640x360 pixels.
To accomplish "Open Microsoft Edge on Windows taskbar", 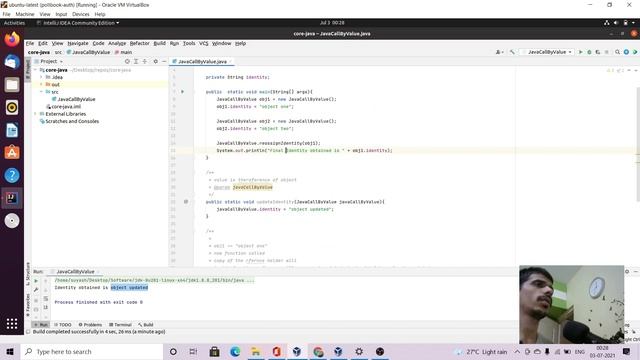I will (235, 351).
